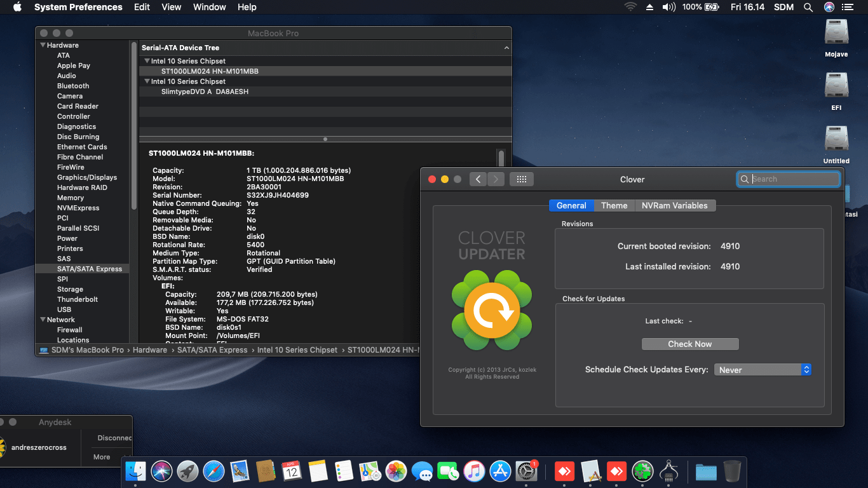The image size is (868, 488).
Task: Click Show All grid button in Clover toolbar
Action: click(x=521, y=179)
